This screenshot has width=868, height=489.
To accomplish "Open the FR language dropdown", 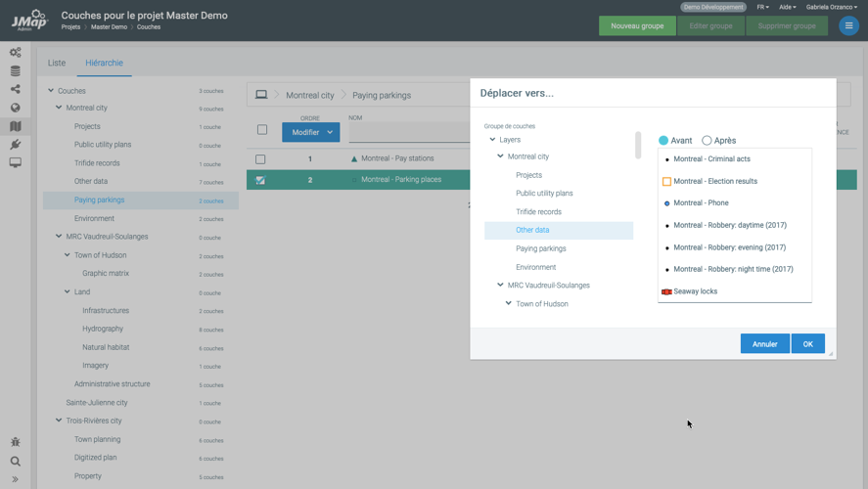I will 762,7.
